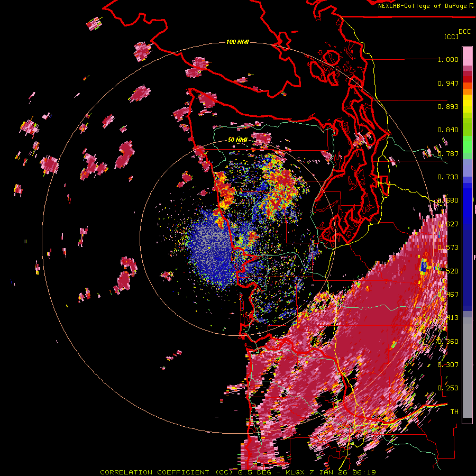Click the 50 NMI range ring label
Screen dimensions: 476x476
237,140
